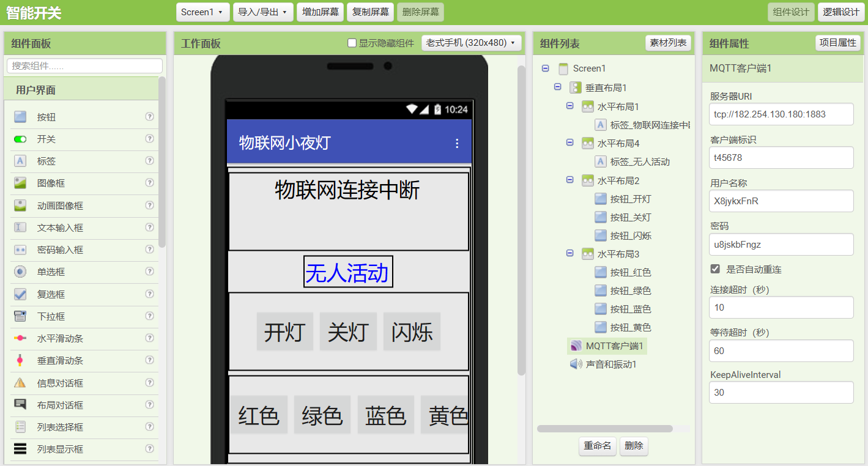Switch to 组件设计 view

791,12
